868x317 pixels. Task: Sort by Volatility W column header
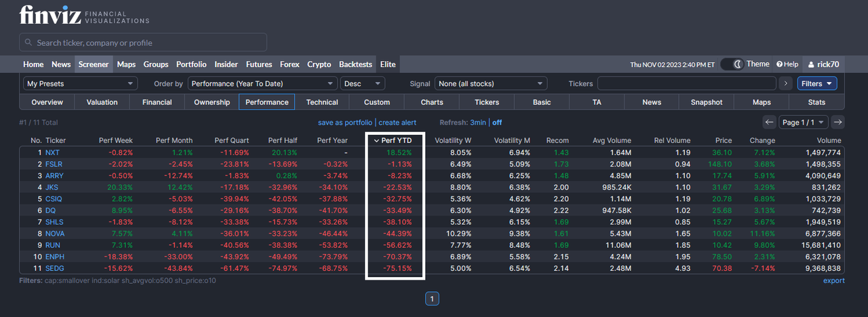[453, 140]
